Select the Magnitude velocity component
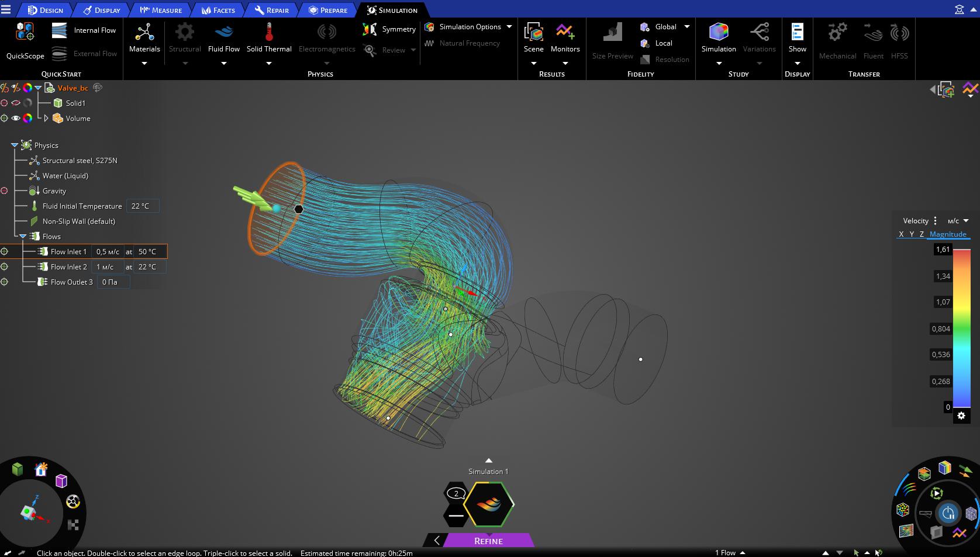The width and height of the screenshot is (980, 557). pos(948,234)
